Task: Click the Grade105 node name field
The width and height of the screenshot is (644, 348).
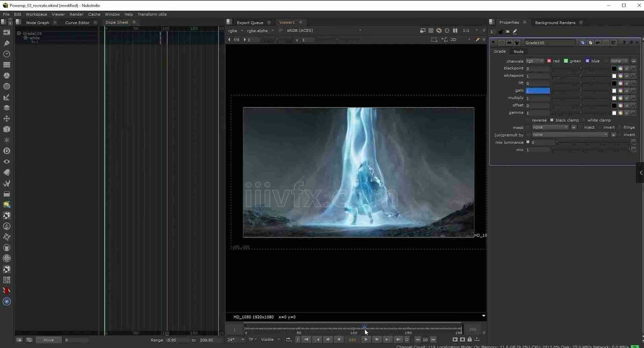Action: pos(549,43)
